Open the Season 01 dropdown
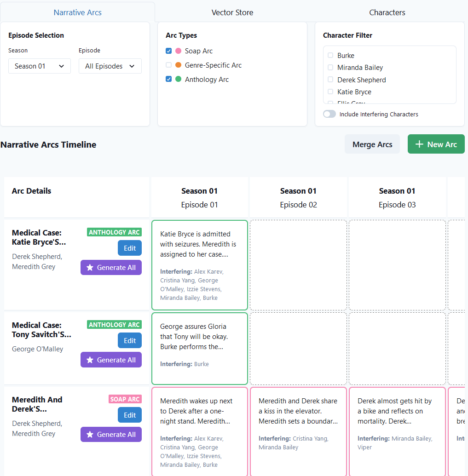The image size is (468, 476). (x=40, y=66)
